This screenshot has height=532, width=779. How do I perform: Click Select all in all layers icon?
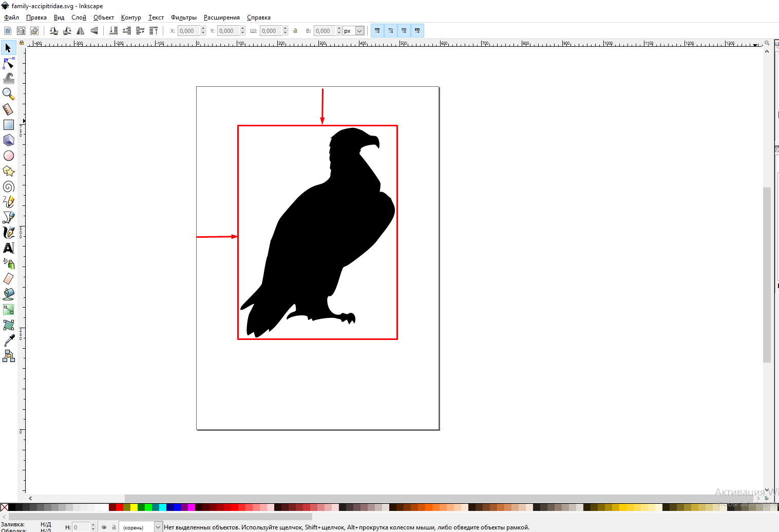tap(21, 31)
